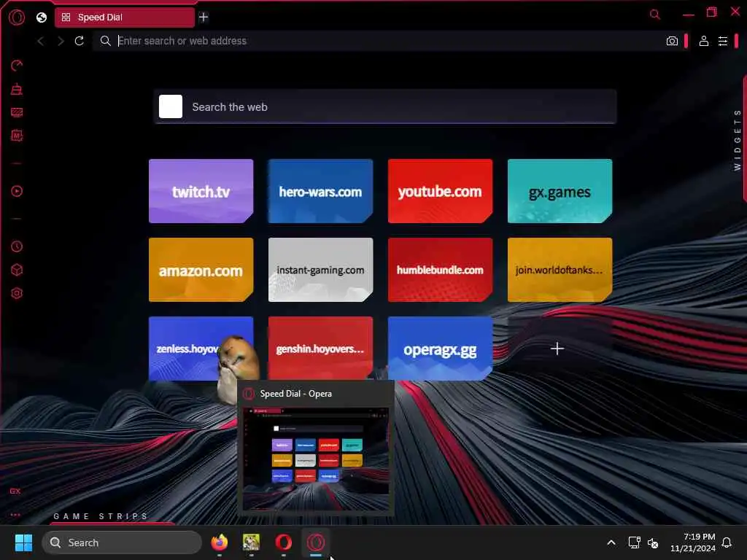This screenshot has width=747, height=560.
Task: Open the search tabs magnifier icon
Action: pyautogui.click(x=655, y=15)
